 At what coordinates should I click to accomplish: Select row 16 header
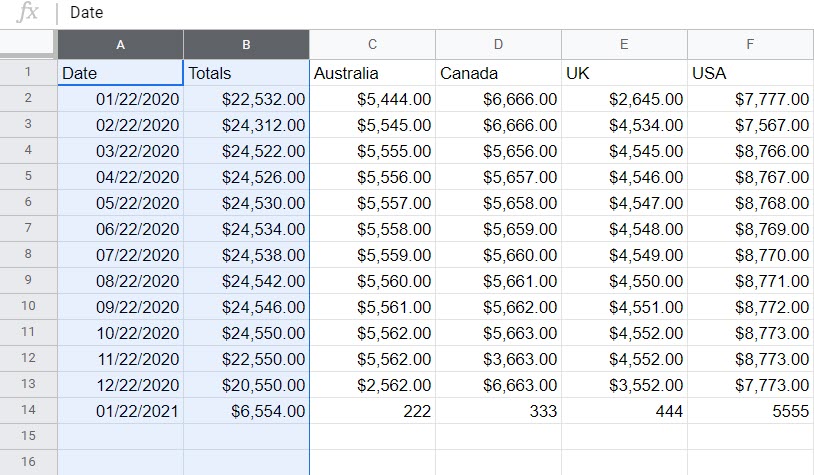pos(28,462)
